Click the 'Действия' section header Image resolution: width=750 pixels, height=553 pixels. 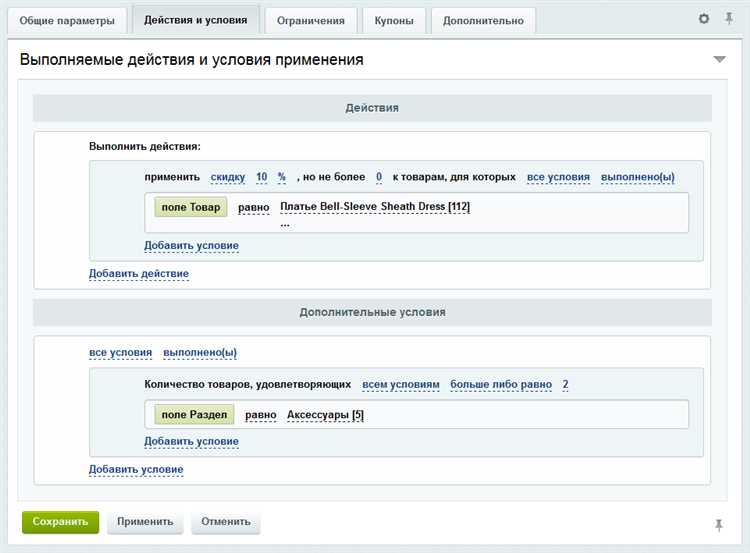[372, 108]
